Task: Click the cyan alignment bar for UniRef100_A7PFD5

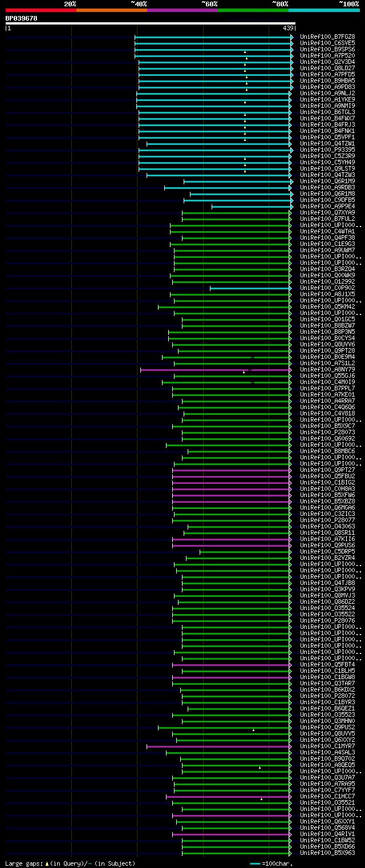Action: pyautogui.click(x=216, y=75)
